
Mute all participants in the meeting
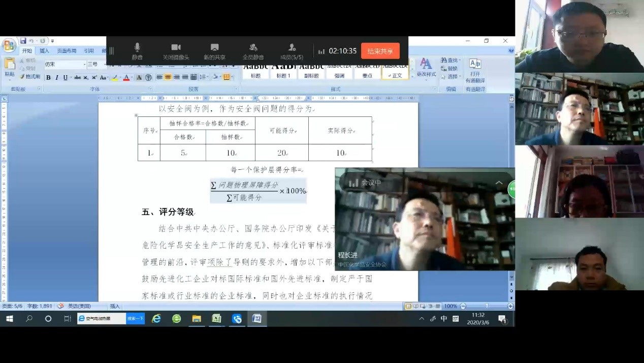point(253,51)
